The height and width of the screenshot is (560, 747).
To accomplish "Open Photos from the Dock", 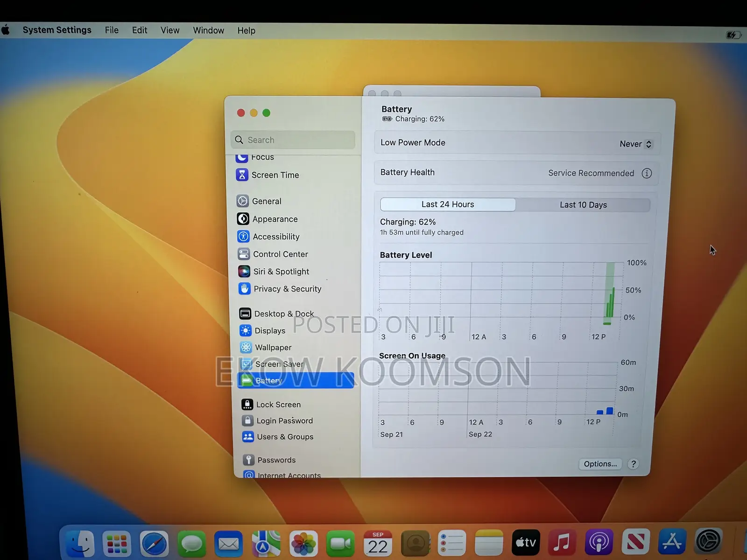I will pyautogui.click(x=303, y=544).
